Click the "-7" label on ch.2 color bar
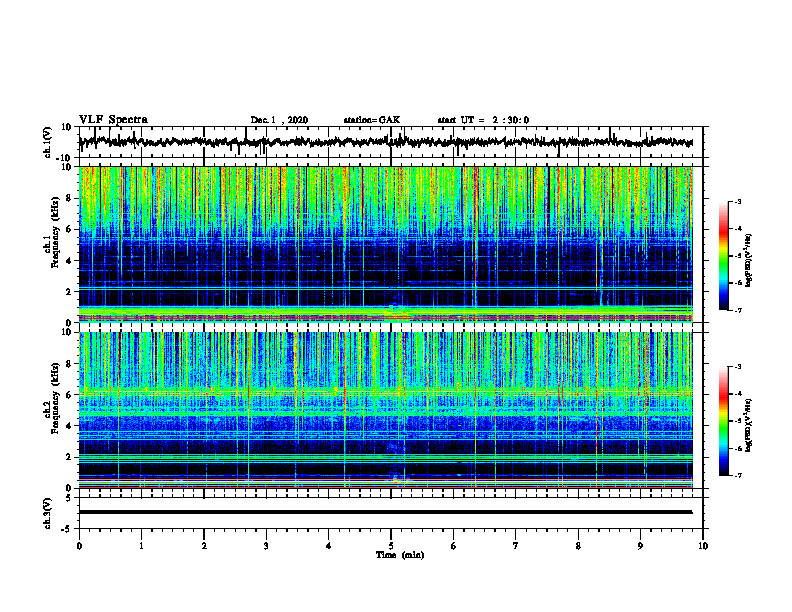This screenshot has height=612, width=792. [738, 476]
